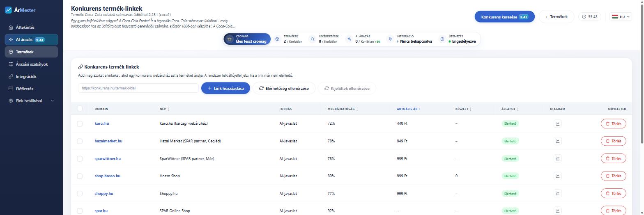The width and height of the screenshot is (644, 215).
Task: Sort by Aktuális ár column header
Action: (409, 109)
